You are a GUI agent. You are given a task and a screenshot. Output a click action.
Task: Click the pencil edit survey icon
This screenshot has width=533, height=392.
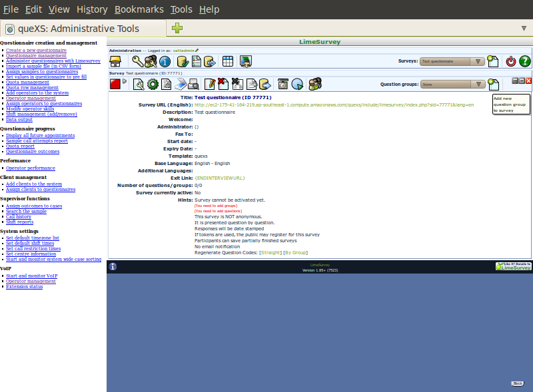tap(210, 84)
